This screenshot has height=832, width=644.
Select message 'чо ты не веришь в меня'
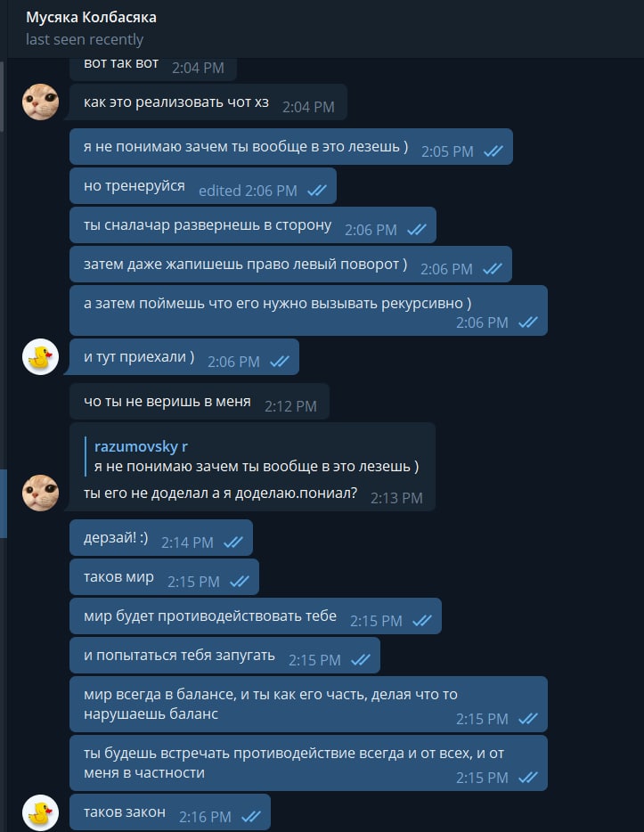coord(200,402)
